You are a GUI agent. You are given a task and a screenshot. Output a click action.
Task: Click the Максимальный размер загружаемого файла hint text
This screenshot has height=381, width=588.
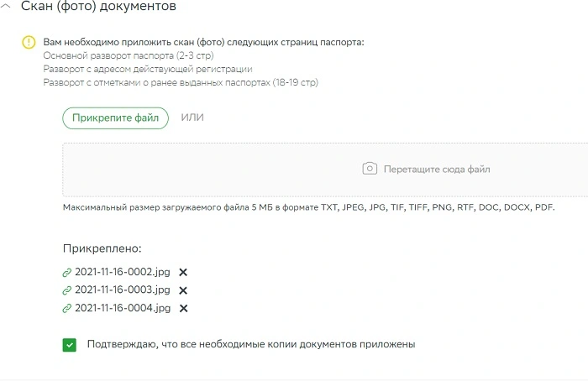(308, 207)
